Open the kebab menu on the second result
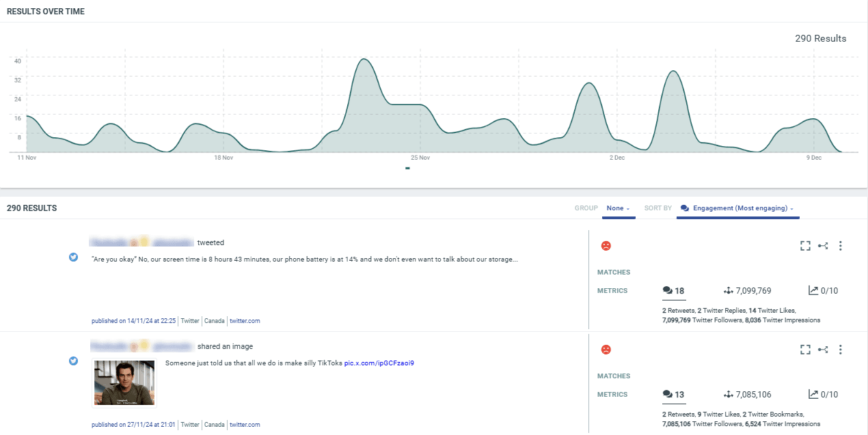The width and height of the screenshot is (868, 435). point(840,349)
